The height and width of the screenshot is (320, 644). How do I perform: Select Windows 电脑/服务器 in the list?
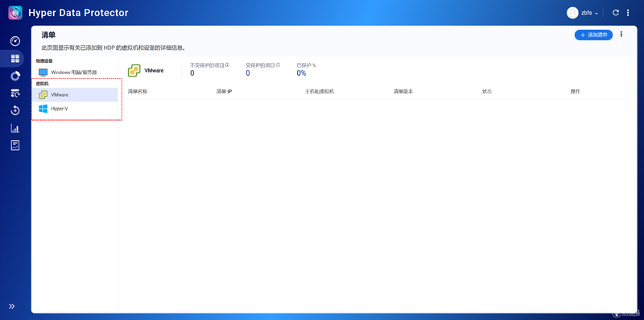75,73
